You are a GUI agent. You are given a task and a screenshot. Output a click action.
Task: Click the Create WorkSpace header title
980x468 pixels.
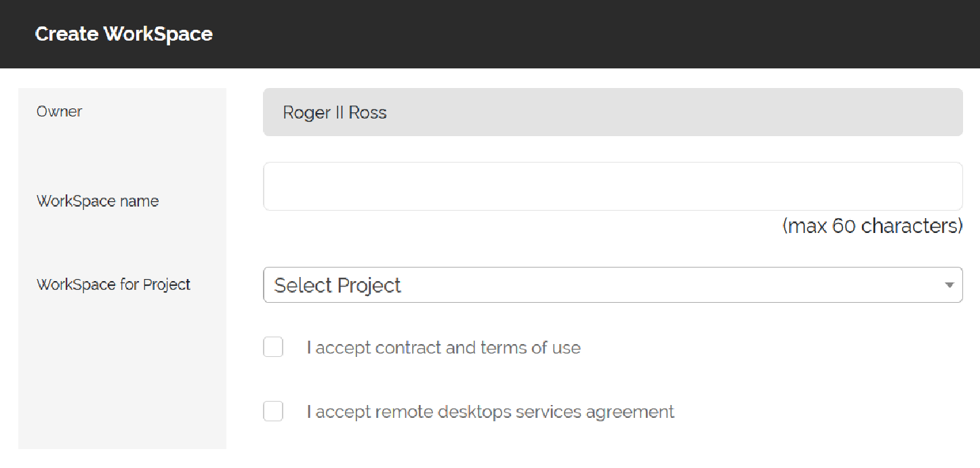124,34
